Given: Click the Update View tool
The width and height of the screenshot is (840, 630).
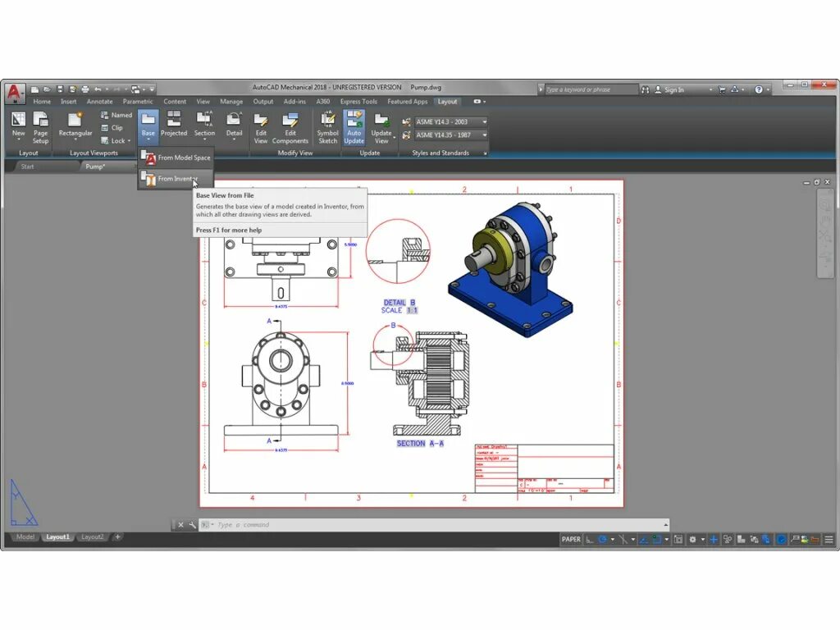Looking at the screenshot, I should coord(381,129).
